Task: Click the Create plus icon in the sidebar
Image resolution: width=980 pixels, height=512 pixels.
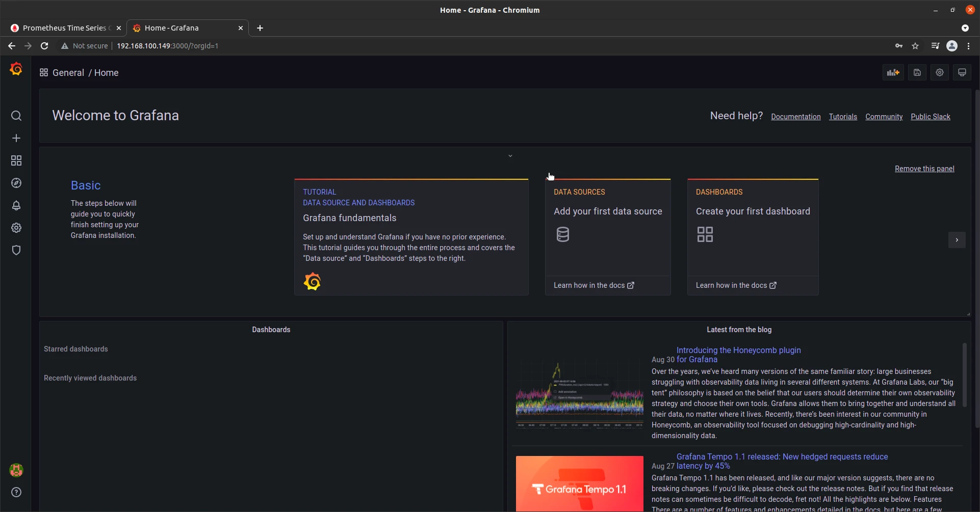Action: tap(16, 138)
